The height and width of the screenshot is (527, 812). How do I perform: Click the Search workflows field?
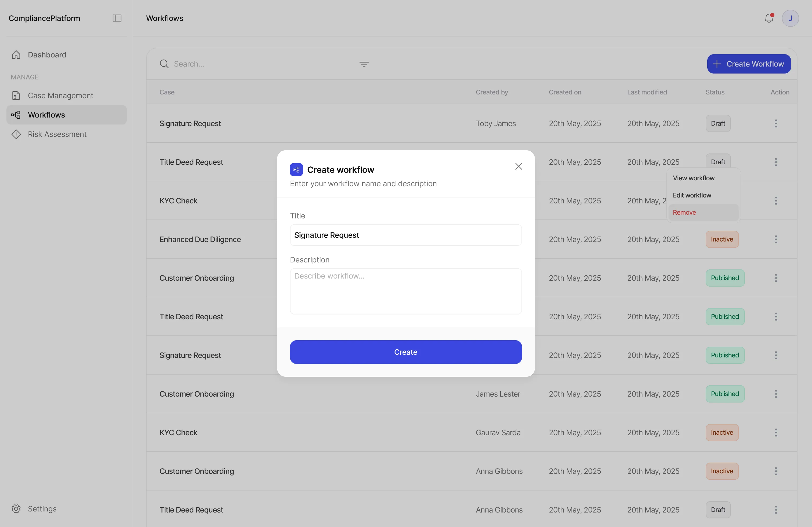259,64
